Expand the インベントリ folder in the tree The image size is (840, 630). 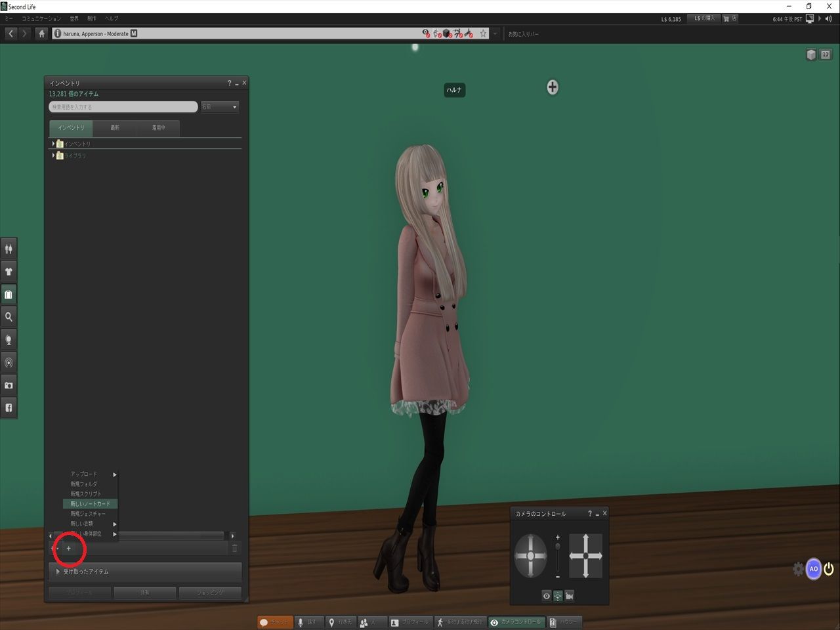(53, 144)
